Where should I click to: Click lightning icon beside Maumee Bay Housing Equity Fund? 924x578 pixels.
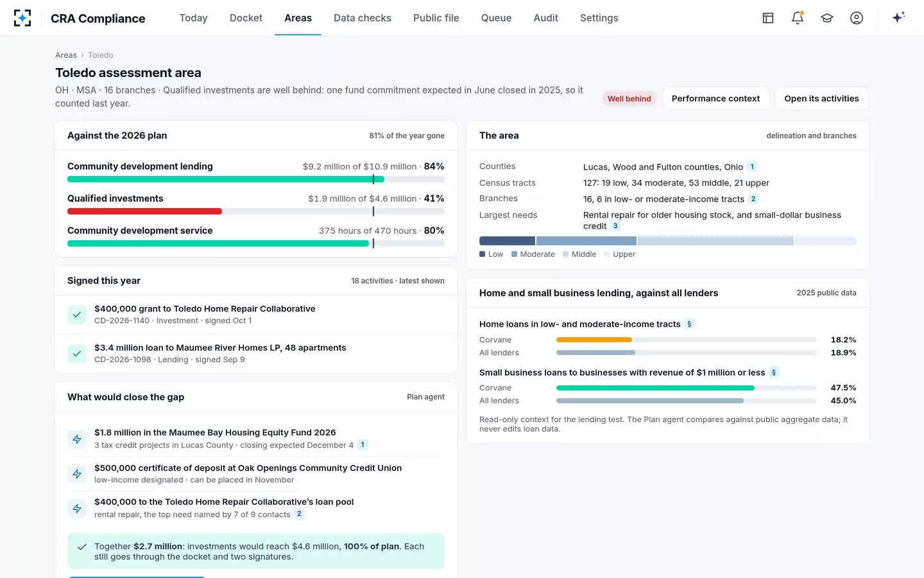77,439
